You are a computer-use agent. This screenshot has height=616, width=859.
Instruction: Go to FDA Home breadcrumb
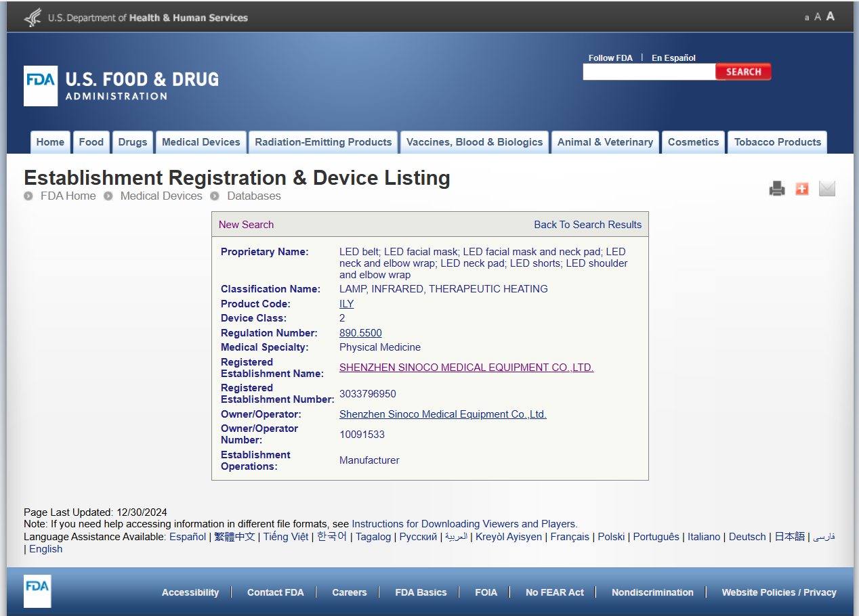(68, 196)
